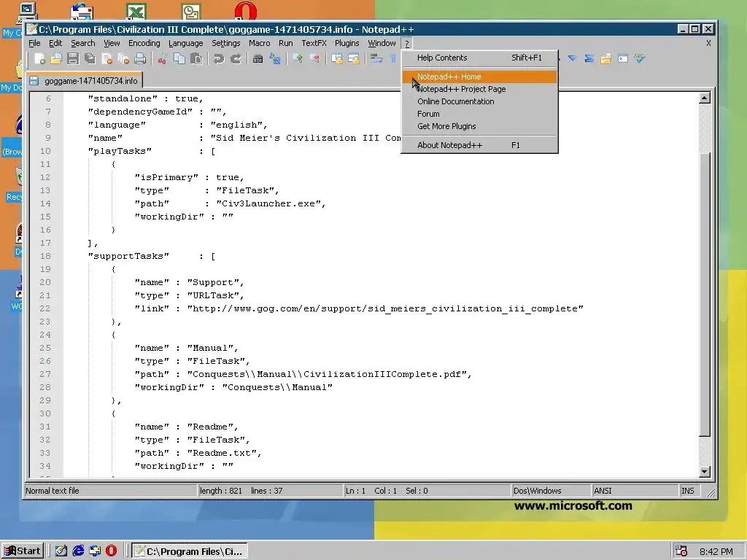
Task: Open the Run menu
Action: coord(285,43)
